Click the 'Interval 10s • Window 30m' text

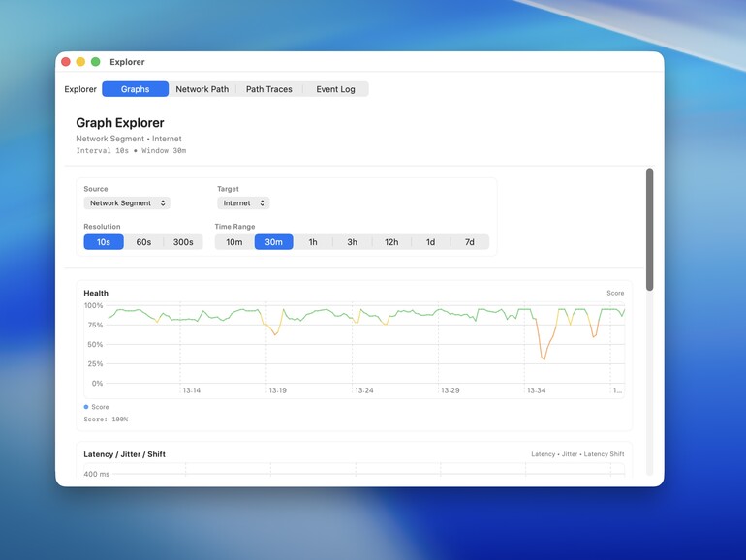(131, 151)
